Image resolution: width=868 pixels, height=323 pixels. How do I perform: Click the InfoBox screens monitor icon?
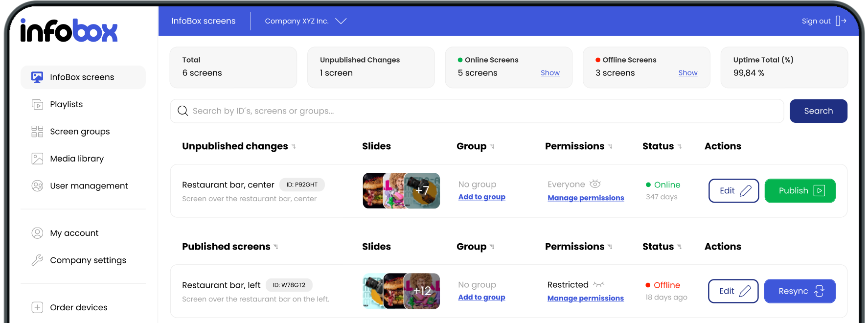point(37,77)
